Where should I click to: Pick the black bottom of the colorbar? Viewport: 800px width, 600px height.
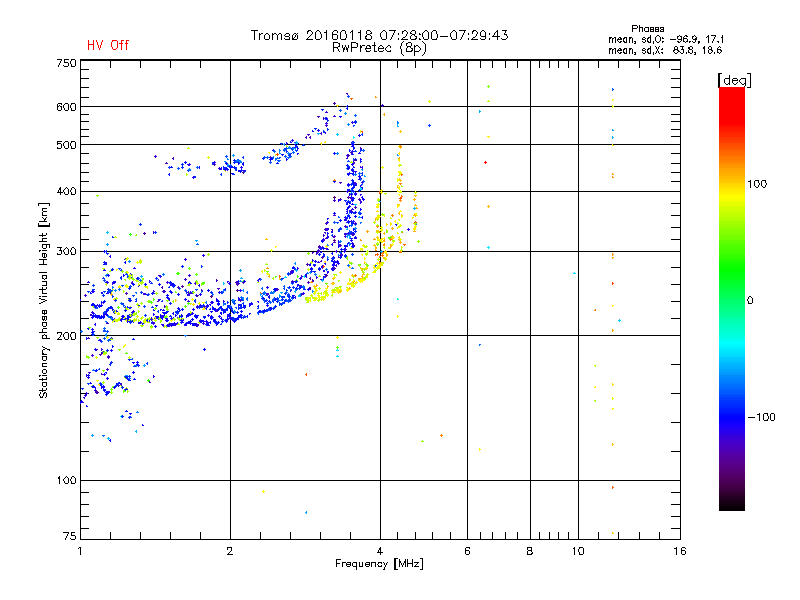[731, 505]
